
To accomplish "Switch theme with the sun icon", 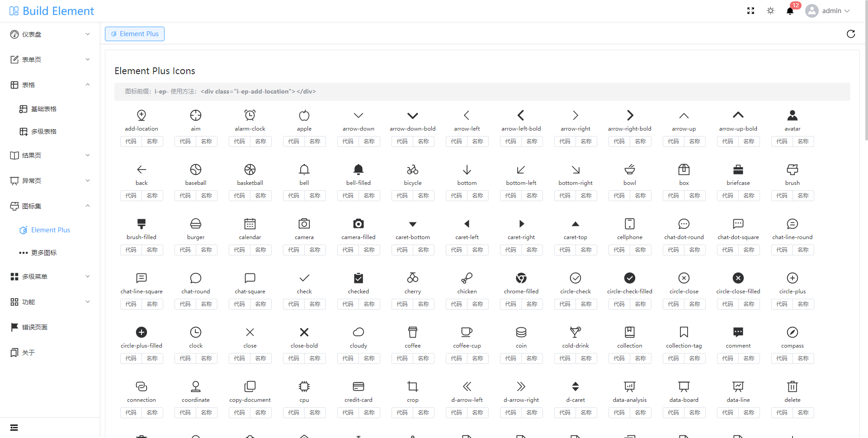I will pos(770,11).
